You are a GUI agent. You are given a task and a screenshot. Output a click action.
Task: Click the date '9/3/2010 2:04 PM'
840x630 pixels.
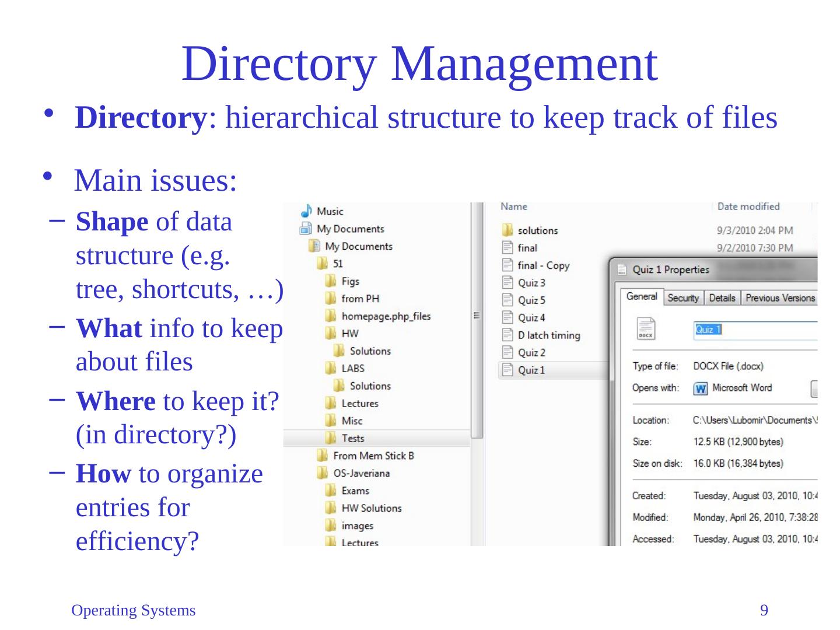755,230
